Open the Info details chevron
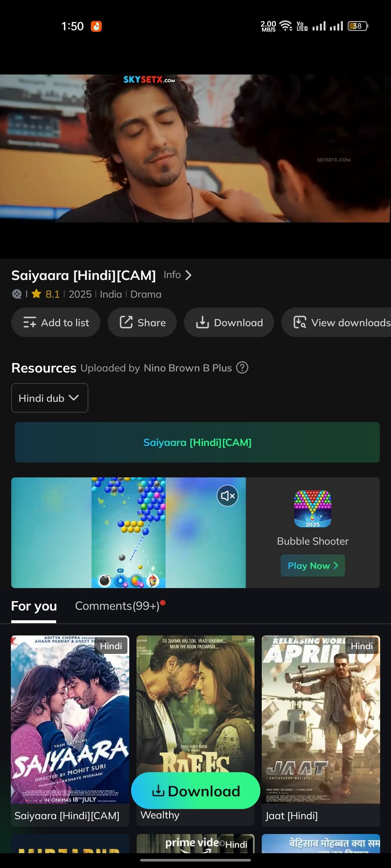 [188, 275]
